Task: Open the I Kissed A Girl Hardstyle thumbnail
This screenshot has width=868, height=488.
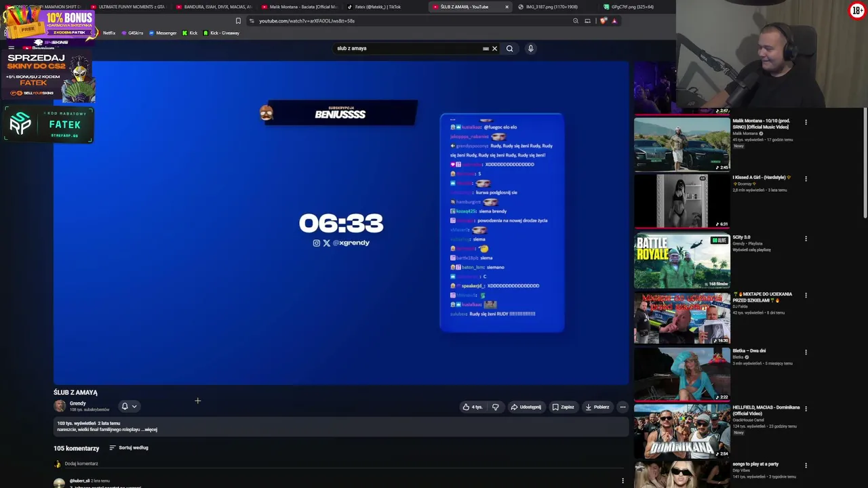Action: point(682,201)
